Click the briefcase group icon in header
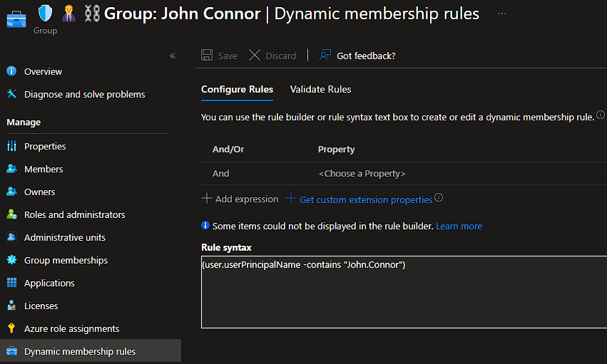Image resolution: width=607 pixels, height=364 pixels. (16, 19)
